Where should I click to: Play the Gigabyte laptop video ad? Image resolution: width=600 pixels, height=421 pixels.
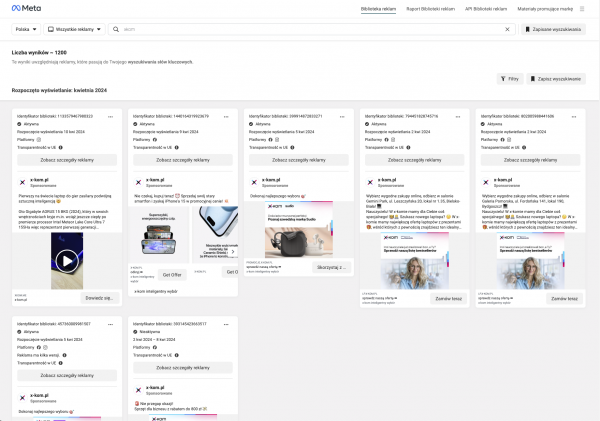66,262
